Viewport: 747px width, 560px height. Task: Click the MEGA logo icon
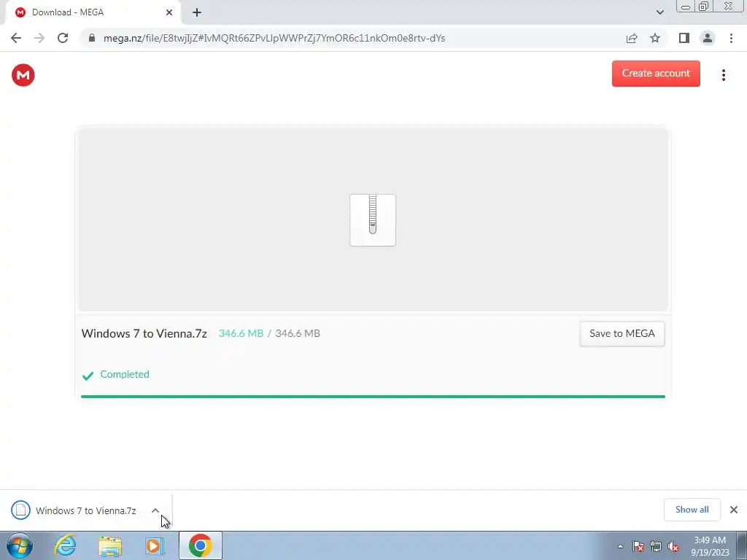[x=23, y=75]
